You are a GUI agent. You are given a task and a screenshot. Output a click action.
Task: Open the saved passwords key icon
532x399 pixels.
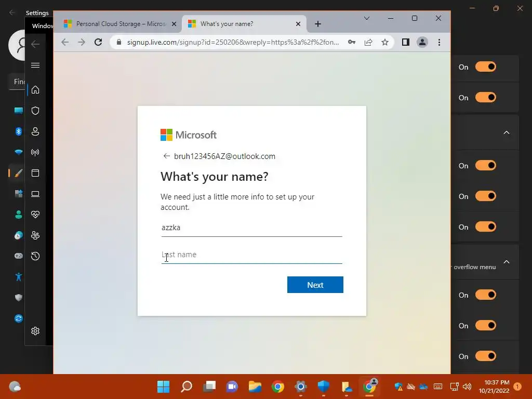coord(352,42)
